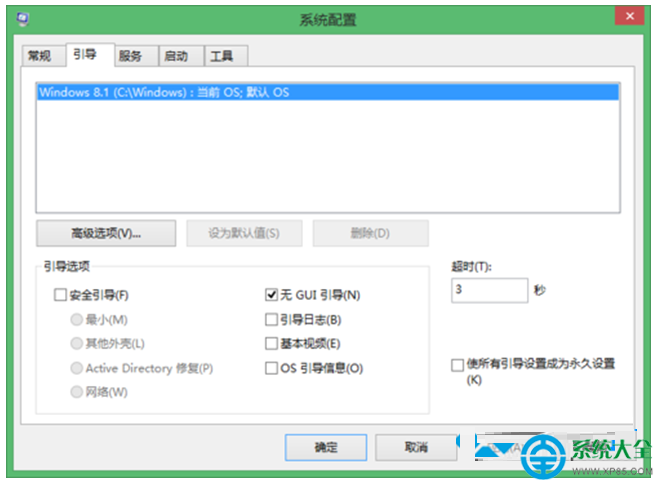655x482 pixels.
Task: Choose Active Directory 修复(P) radio option
Action: click(x=76, y=368)
